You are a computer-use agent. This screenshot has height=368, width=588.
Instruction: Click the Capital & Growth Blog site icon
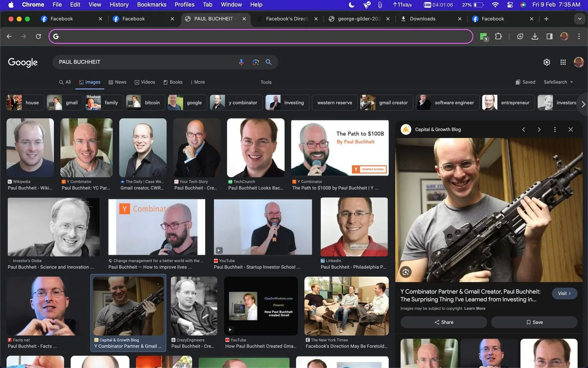[x=406, y=130]
